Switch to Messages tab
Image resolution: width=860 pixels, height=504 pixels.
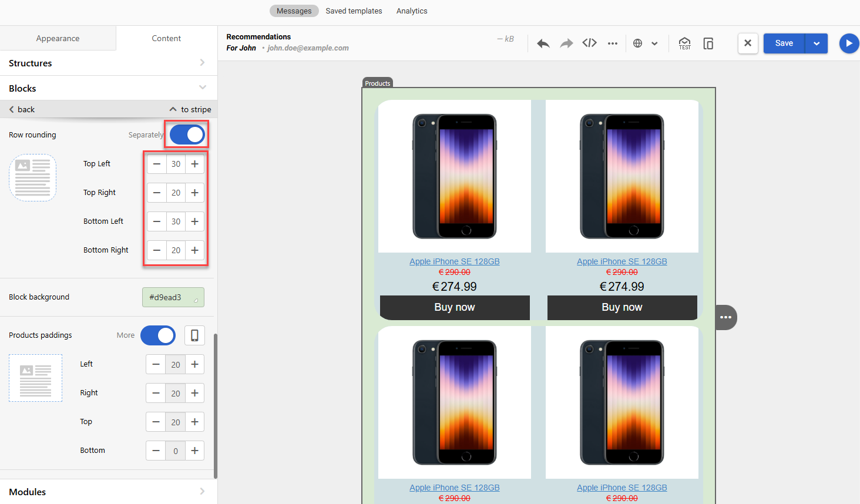point(294,11)
